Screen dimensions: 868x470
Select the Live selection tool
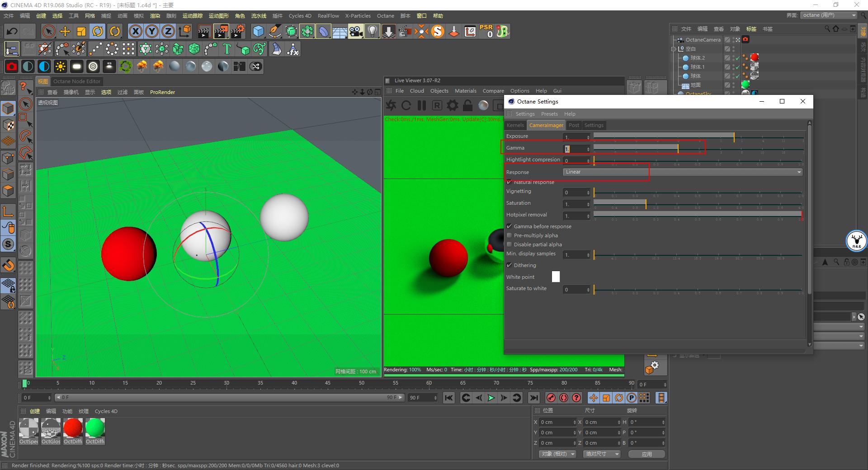coord(48,31)
